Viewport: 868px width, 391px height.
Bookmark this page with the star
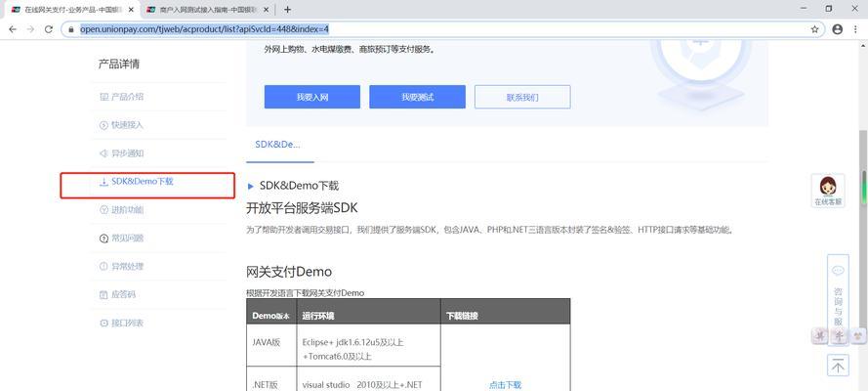point(814,29)
